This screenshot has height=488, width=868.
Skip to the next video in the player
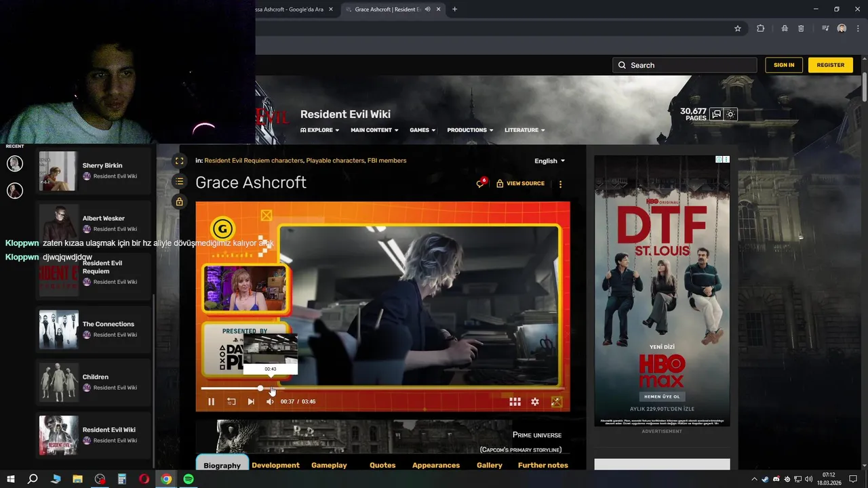coord(251,401)
